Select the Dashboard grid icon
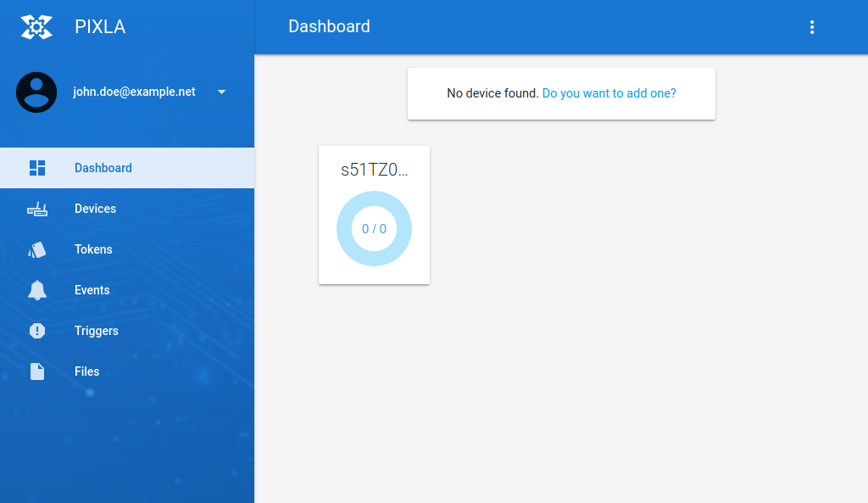868x503 pixels. 37,167
